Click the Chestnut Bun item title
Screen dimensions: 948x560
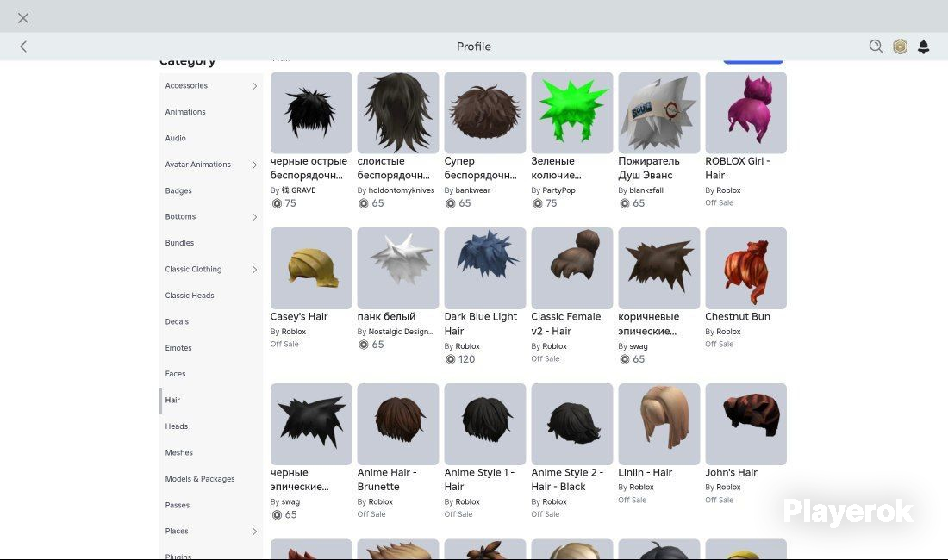pyautogui.click(x=738, y=316)
